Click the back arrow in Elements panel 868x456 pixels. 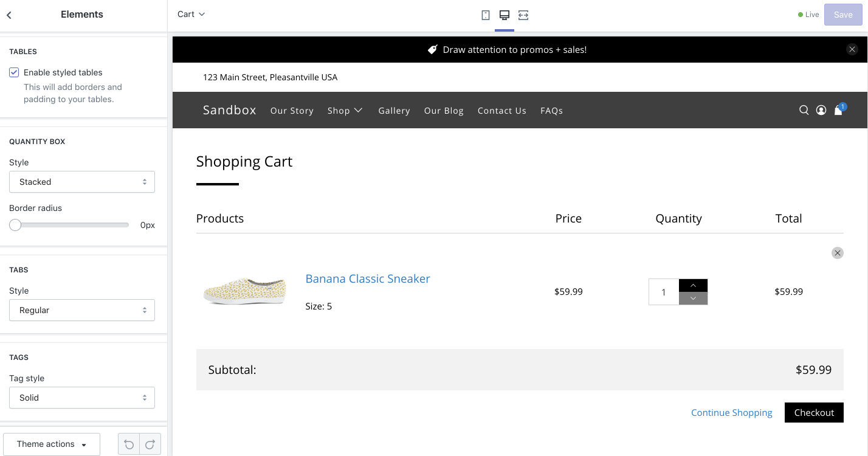pos(9,15)
